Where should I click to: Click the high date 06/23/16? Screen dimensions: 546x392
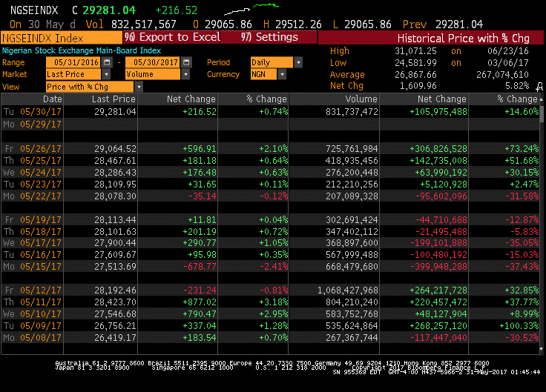tap(508, 51)
